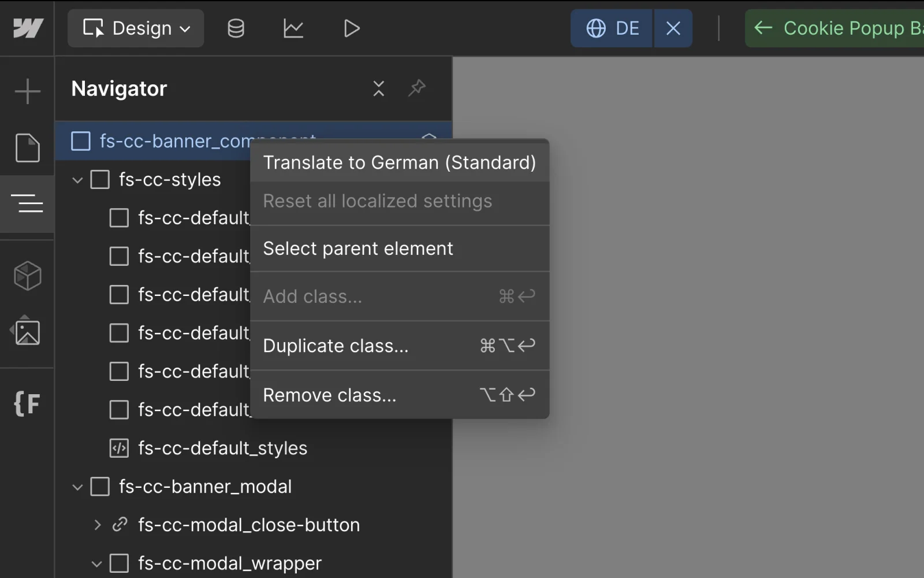The height and width of the screenshot is (578, 924).
Task: Click Duplicate class menu entry
Action: pos(336,346)
